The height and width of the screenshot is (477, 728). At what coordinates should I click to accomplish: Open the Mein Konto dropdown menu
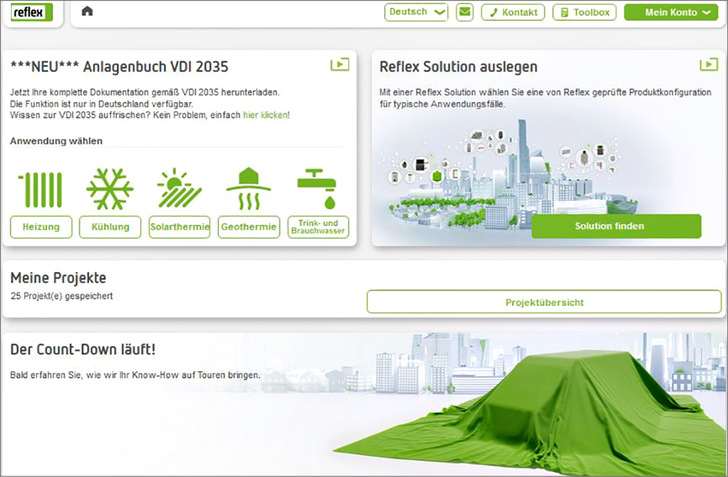(x=670, y=12)
